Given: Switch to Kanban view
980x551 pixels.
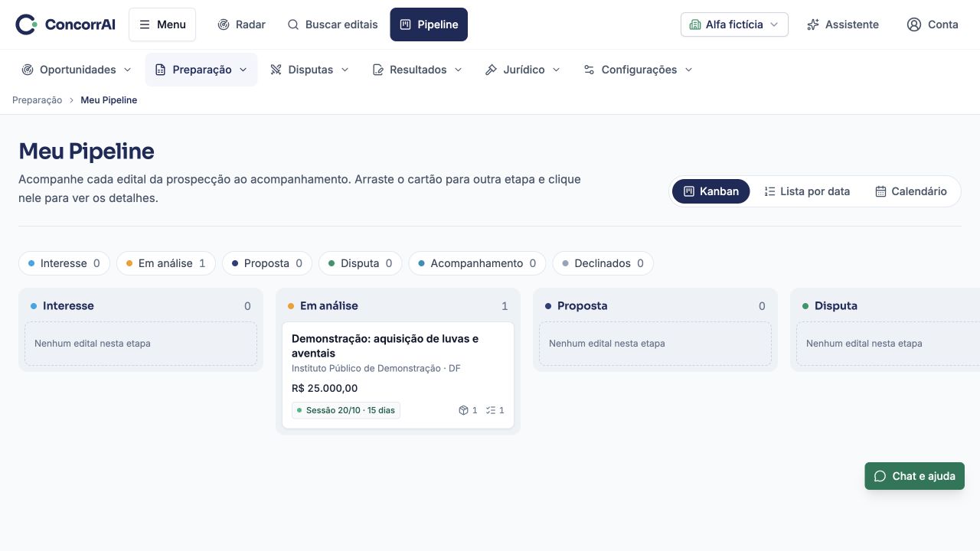Looking at the screenshot, I should [710, 191].
